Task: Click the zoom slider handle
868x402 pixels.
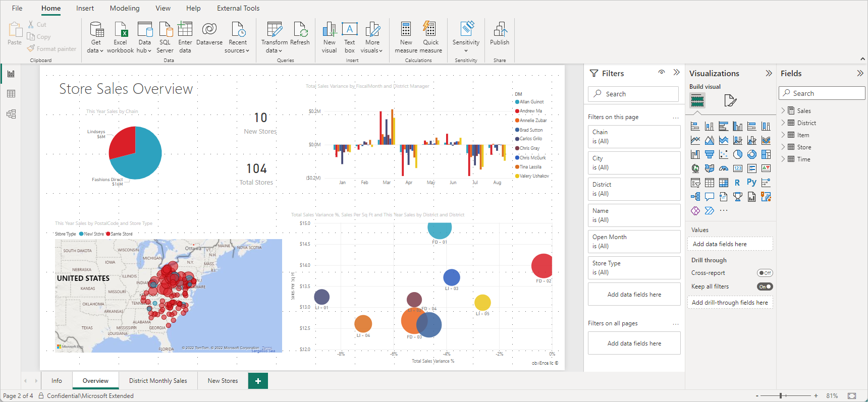Action: 780,396
